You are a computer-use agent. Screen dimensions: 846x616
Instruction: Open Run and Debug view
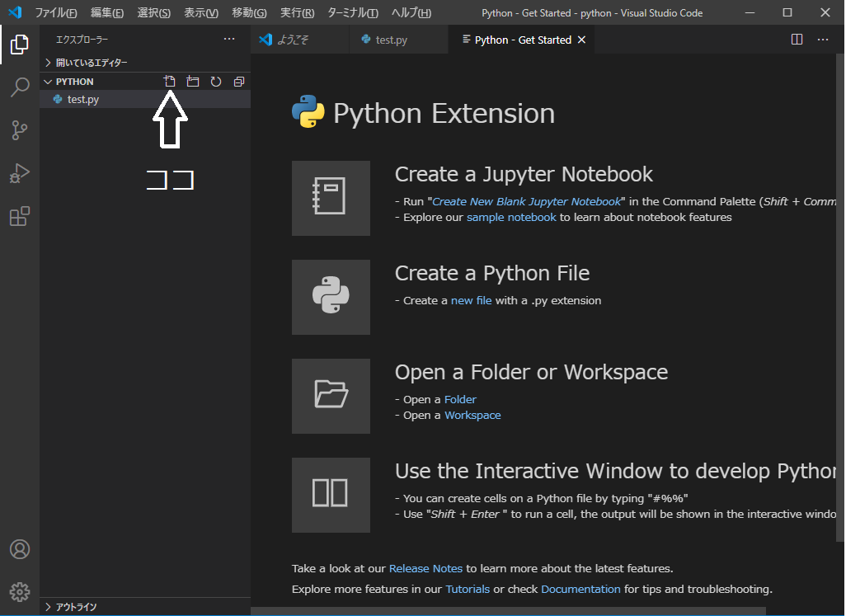20,173
